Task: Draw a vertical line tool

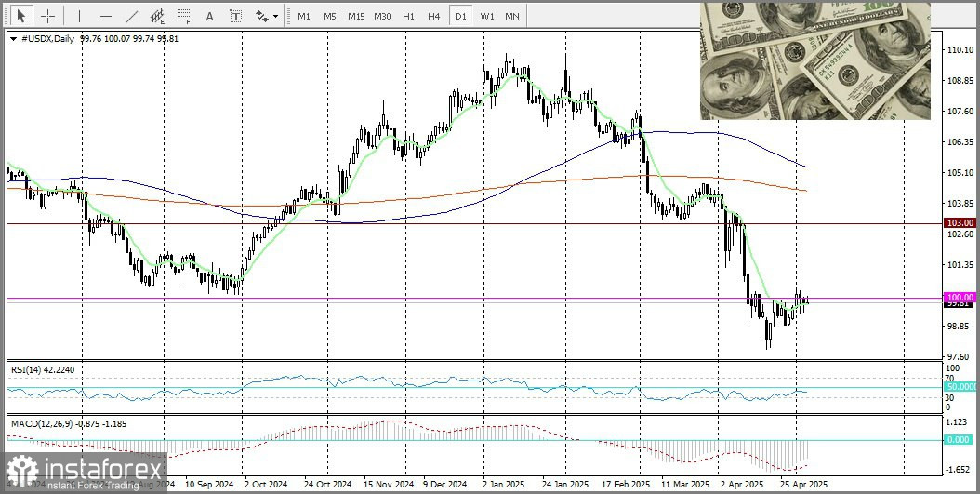Action: pyautogui.click(x=79, y=16)
